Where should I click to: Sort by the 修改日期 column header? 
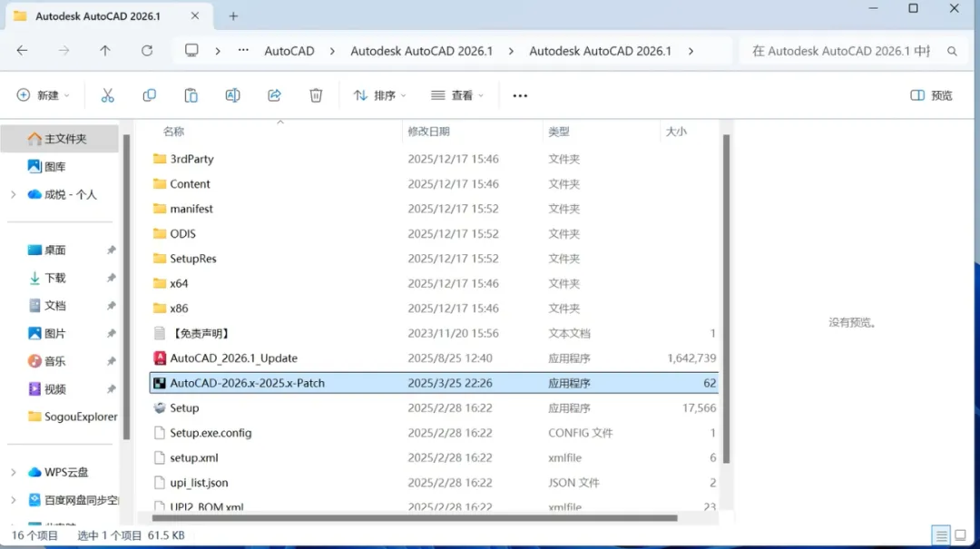coord(428,132)
